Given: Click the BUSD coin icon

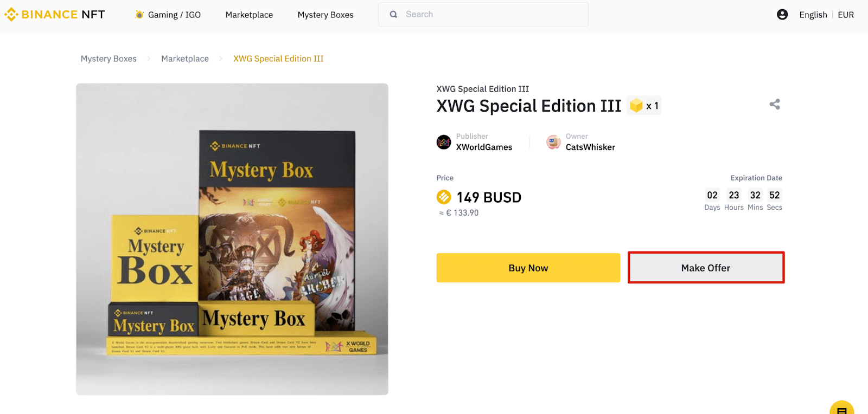Looking at the screenshot, I should pyautogui.click(x=444, y=197).
